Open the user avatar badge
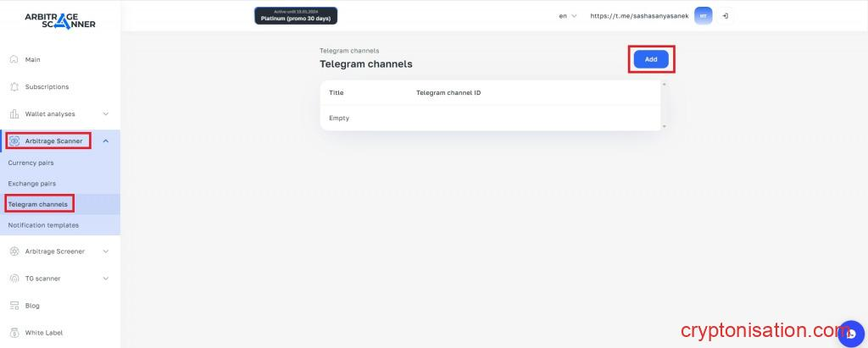This screenshot has width=868, height=348. click(x=703, y=16)
